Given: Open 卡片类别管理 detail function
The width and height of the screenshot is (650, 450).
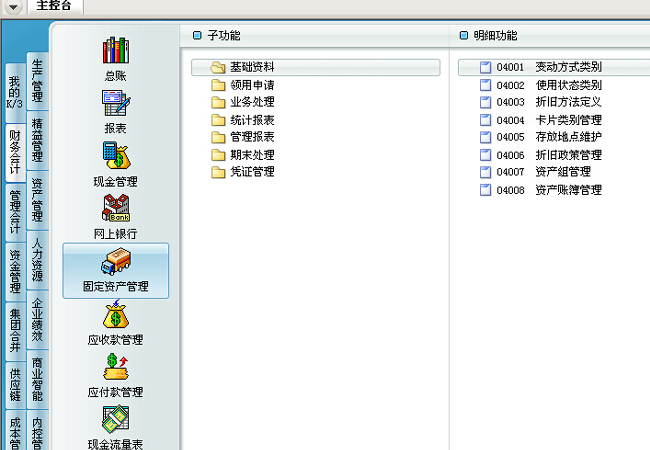Looking at the screenshot, I should [x=568, y=120].
